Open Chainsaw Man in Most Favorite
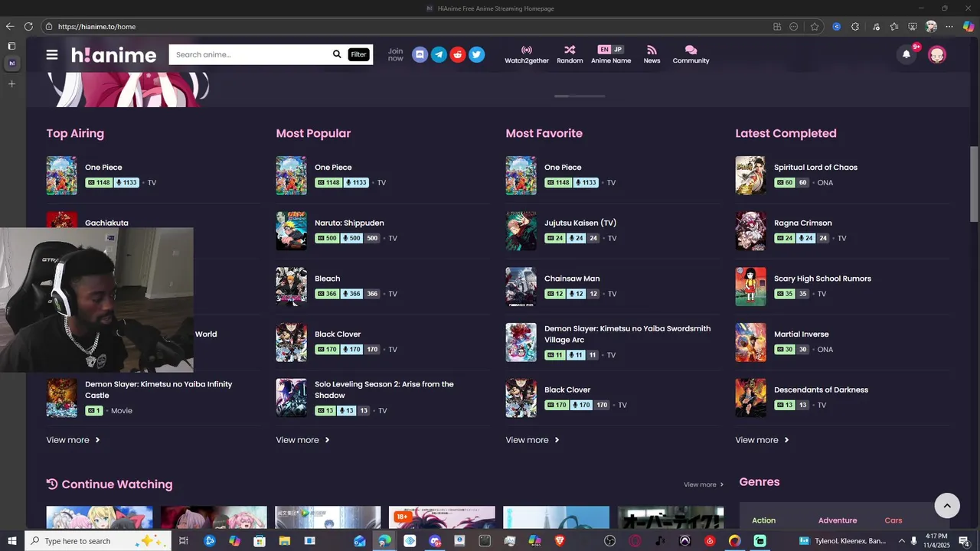Image resolution: width=980 pixels, height=551 pixels. coord(572,279)
